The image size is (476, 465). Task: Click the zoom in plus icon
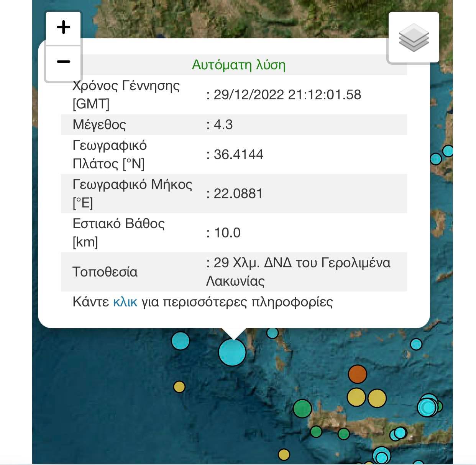[62, 26]
